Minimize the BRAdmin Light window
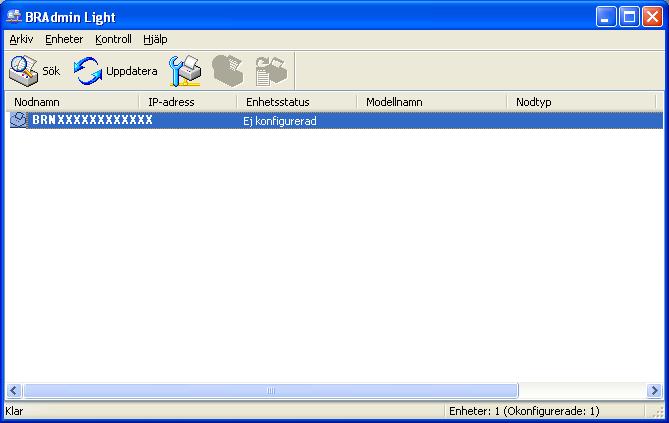This screenshot has width=669, height=423. coord(606,17)
